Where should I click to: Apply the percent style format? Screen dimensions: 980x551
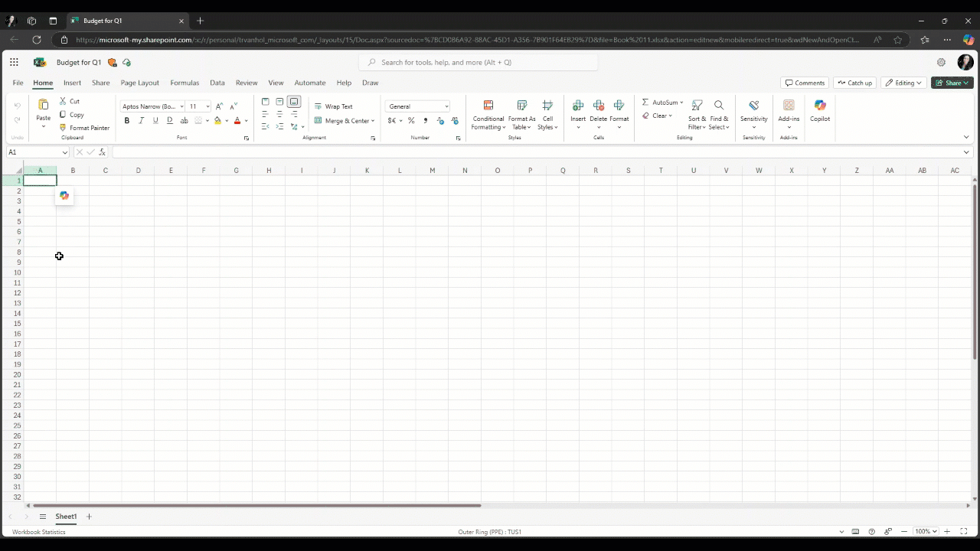click(x=411, y=121)
